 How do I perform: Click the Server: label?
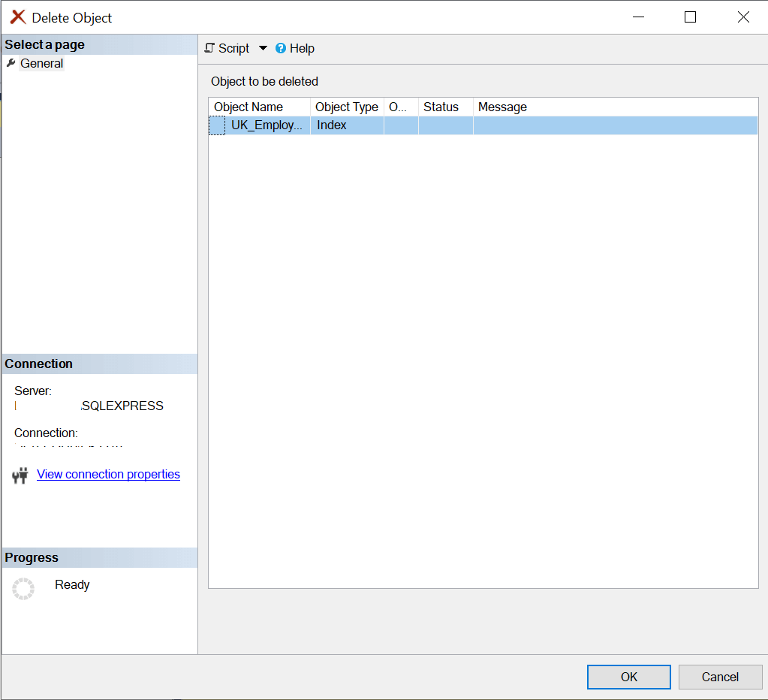pos(33,391)
